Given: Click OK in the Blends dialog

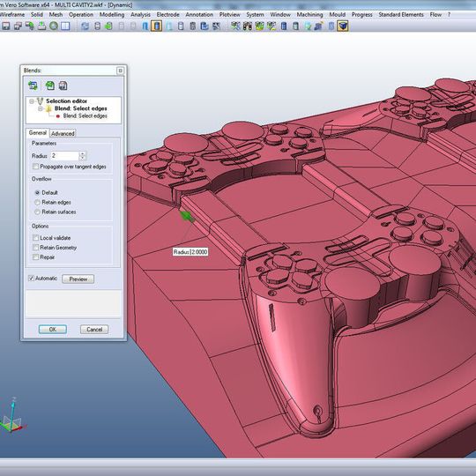Looking at the screenshot, I should point(53,330).
